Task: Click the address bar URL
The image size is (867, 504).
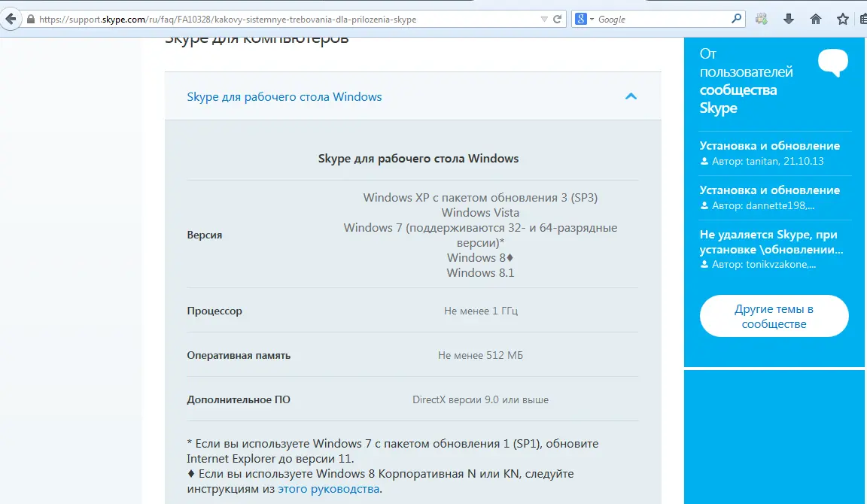Action: (x=228, y=20)
